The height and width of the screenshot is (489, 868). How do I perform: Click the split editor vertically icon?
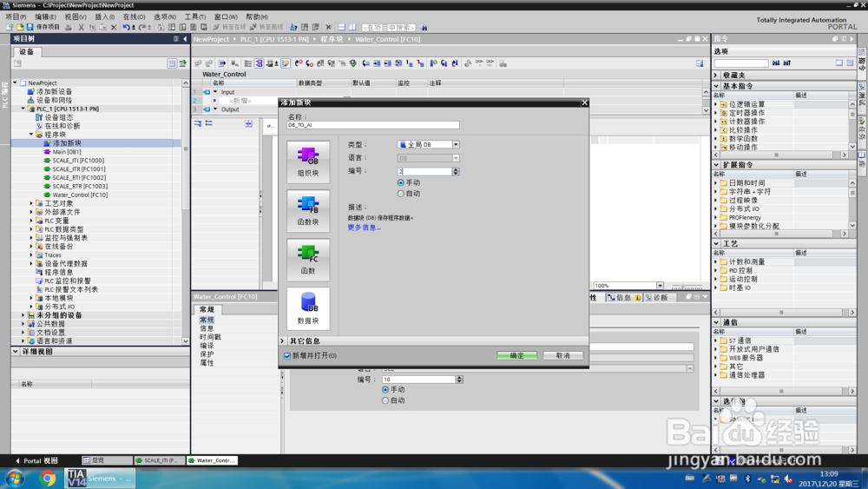click(352, 27)
